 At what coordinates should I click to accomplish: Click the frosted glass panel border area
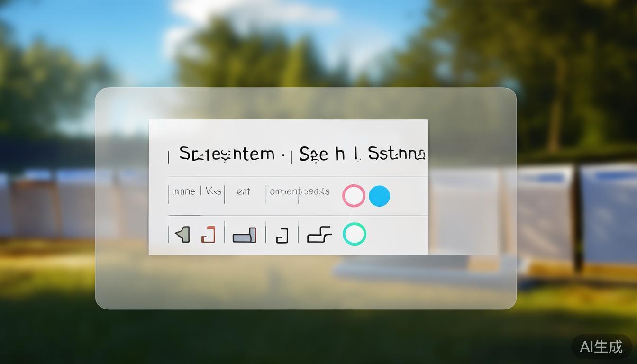(x=306, y=284)
